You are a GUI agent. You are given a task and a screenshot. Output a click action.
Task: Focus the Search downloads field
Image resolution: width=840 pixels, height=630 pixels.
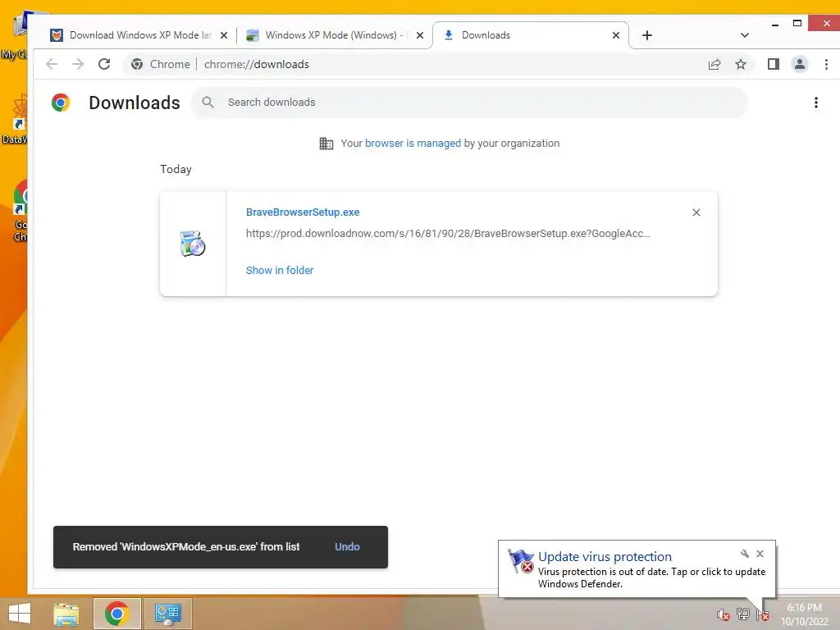tap(469, 103)
